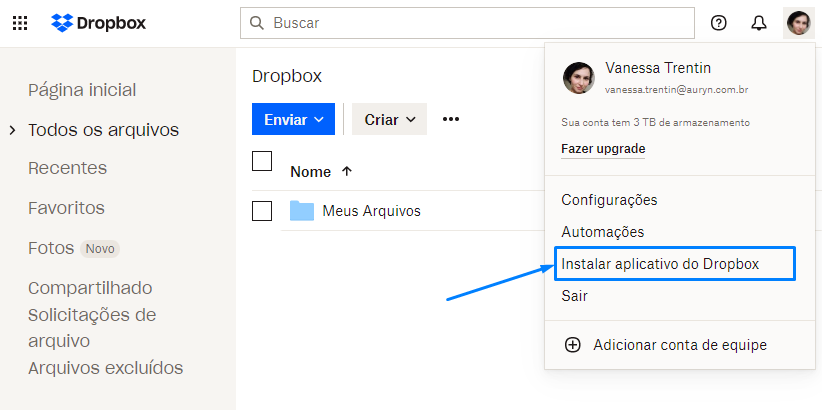Image resolution: width=822 pixels, height=410 pixels.
Task: Open the more options ellipsis button
Action: (x=451, y=119)
